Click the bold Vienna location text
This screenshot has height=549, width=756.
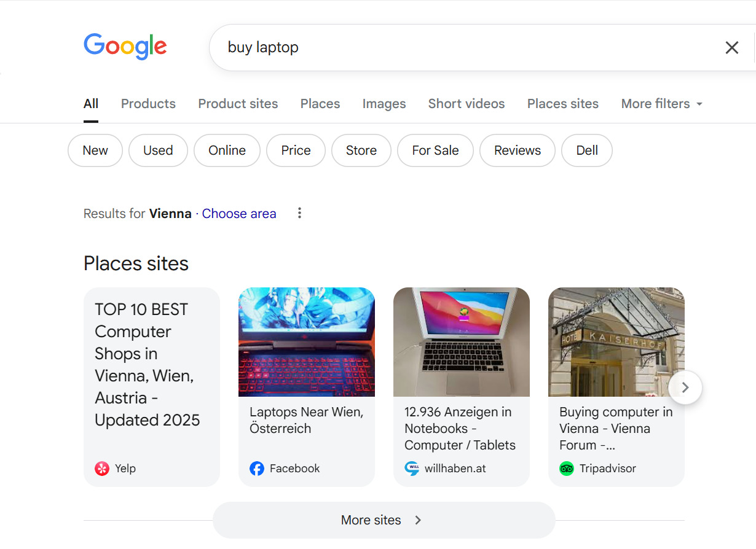[x=170, y=214]
